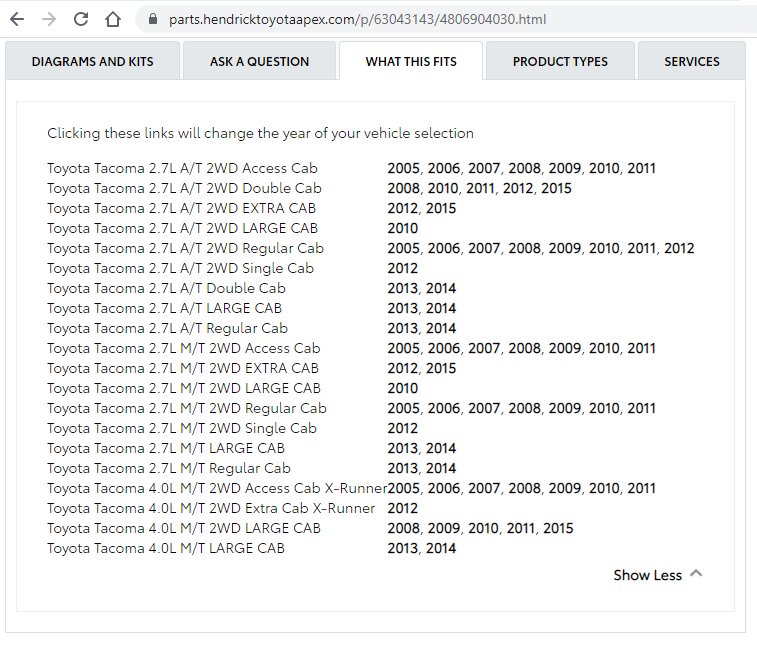The height and width of the screenshot is (645, 757).
Task: Choose 2008 for 2.7L M/T 2WD Regular Cab
Action: (525, 409)
